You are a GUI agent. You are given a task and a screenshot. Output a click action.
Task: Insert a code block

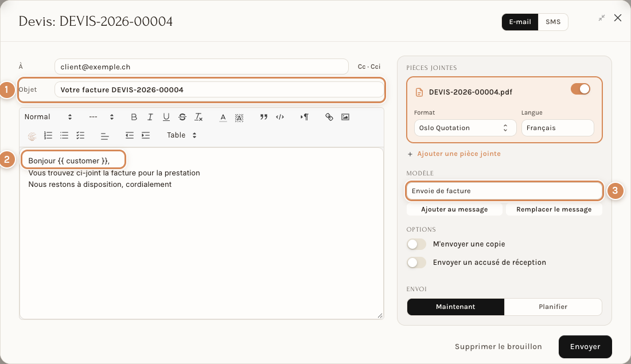[x=280, y=117]
